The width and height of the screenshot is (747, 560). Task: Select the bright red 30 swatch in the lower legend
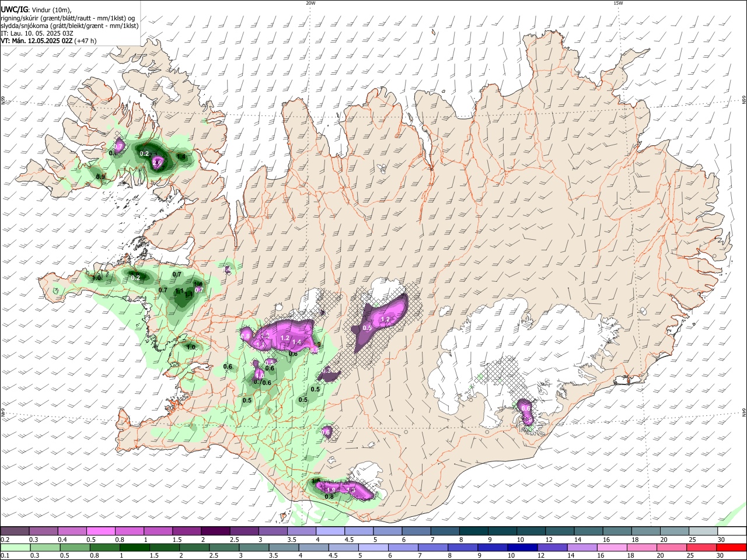[x=732, y=547]
